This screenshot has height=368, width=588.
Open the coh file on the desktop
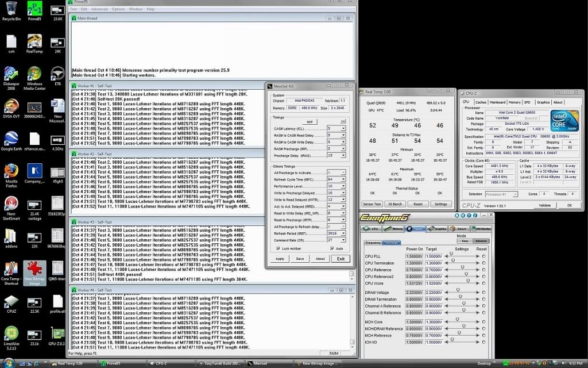11,44
